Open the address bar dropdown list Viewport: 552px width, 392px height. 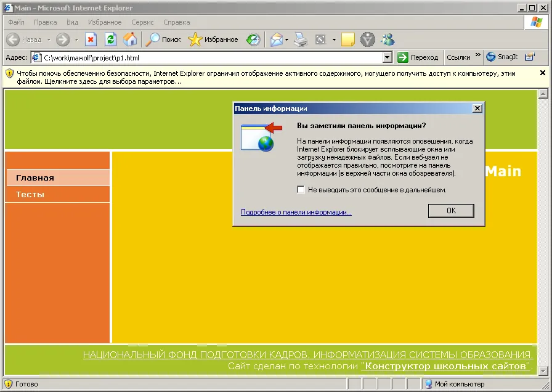point(388,57)
